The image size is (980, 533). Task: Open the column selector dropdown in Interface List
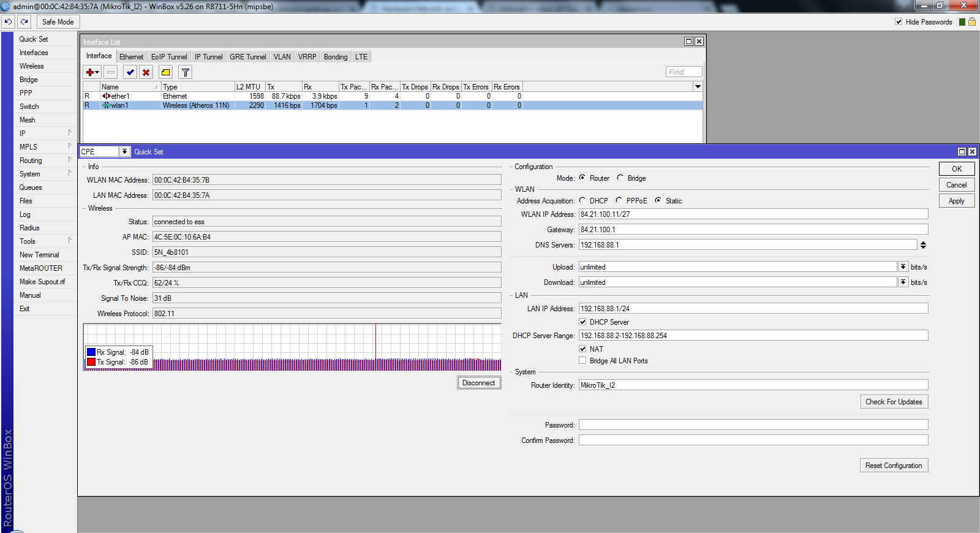(698, 86)
